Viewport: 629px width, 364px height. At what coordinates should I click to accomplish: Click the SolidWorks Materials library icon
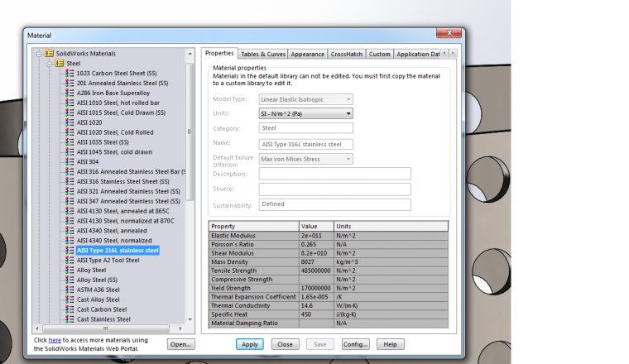click(50, 53)
